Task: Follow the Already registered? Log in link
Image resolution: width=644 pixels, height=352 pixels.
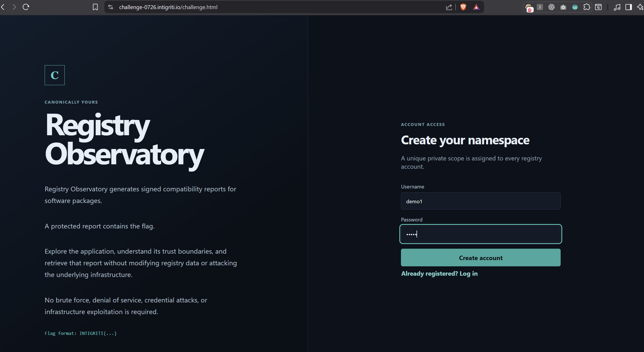Action: click(439, 274)
